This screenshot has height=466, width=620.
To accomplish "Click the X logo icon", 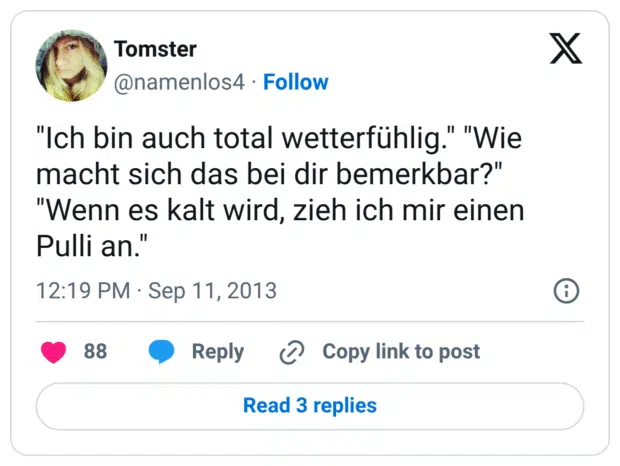I will (x=566, y=48).
